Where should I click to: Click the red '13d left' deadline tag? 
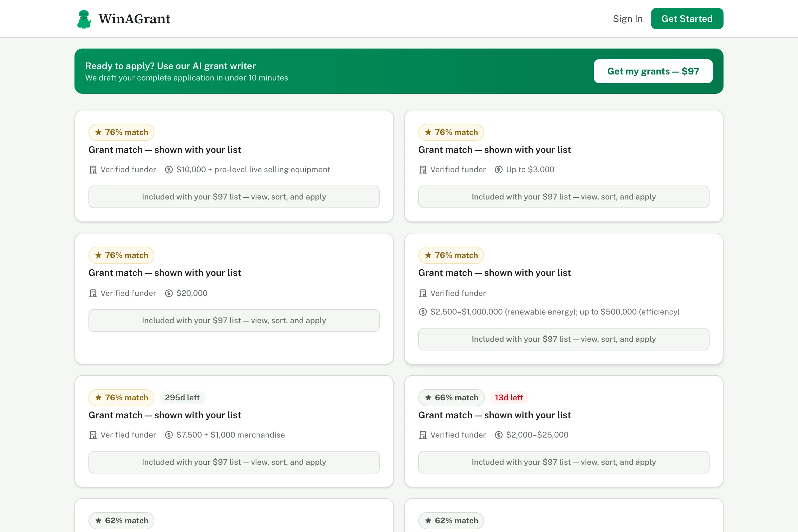(x=509, y=398)
